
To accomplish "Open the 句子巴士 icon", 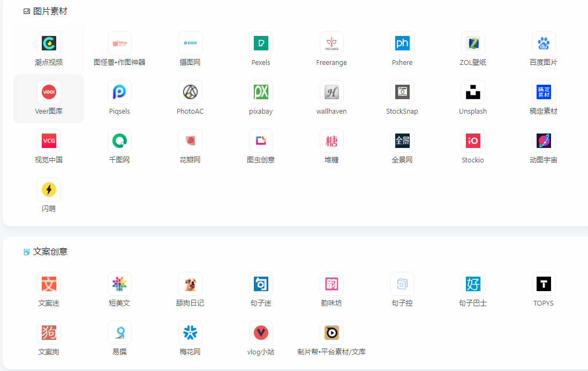I will coord(473,284).
